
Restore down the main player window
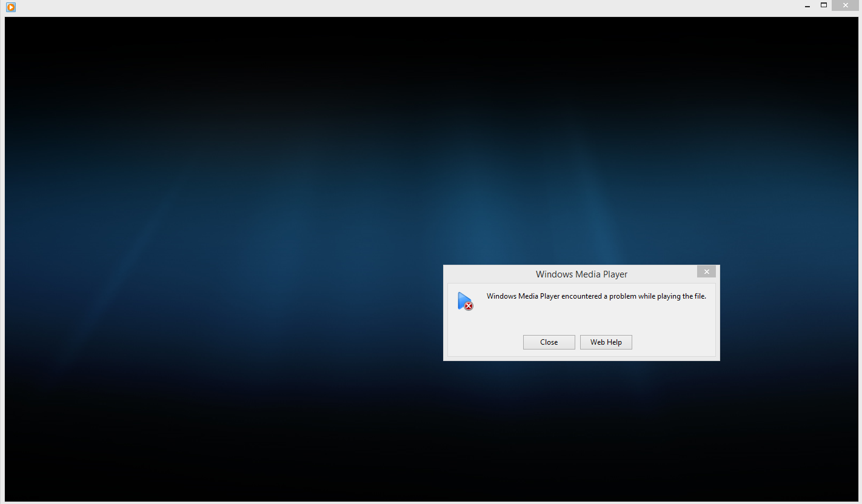click(824, 5)
